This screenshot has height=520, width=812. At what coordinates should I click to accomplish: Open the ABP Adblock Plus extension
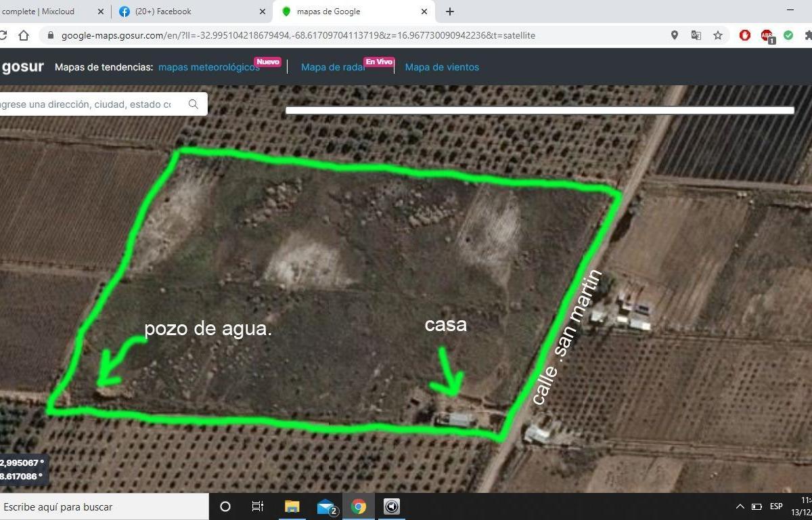tap(767, 36)
